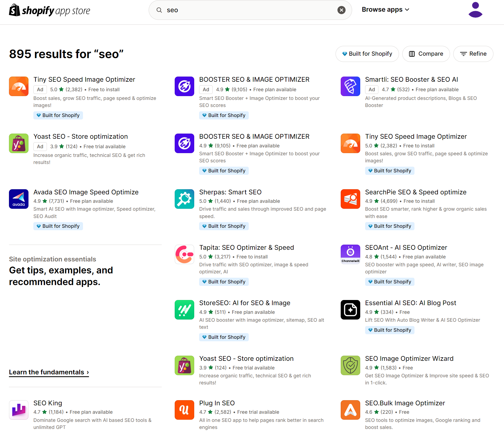The width and height of the screenshot is (504, 436).
Task: Click the Compare button
Action: pyautogui.click(x=426, y=54)
